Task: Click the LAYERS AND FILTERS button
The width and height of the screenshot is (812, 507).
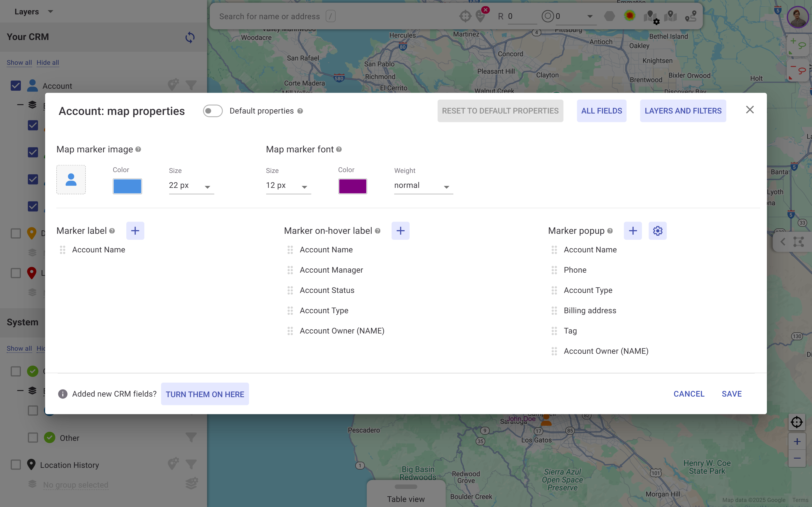Action: 683,111
